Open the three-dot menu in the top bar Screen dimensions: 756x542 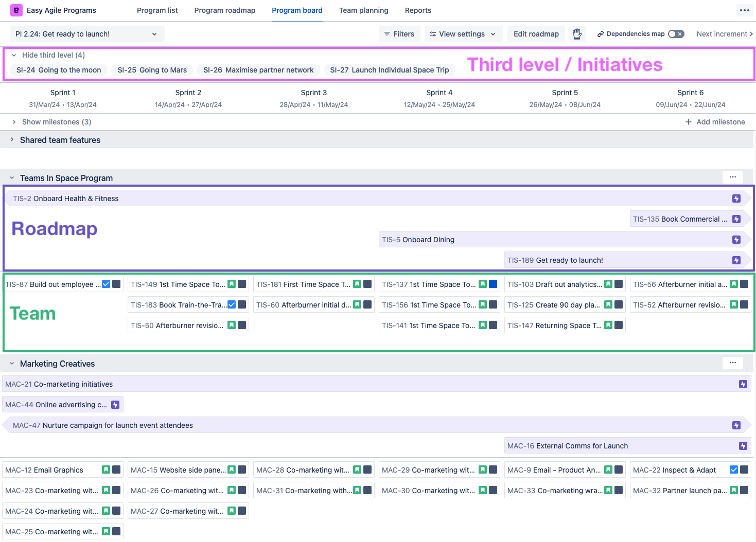click(744, 10)
